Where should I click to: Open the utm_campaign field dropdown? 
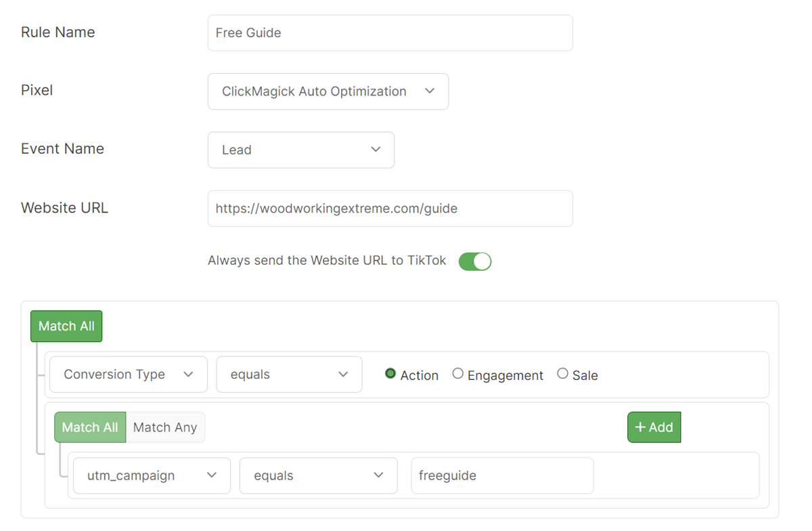pyautogui.click(x=152, y=475)
